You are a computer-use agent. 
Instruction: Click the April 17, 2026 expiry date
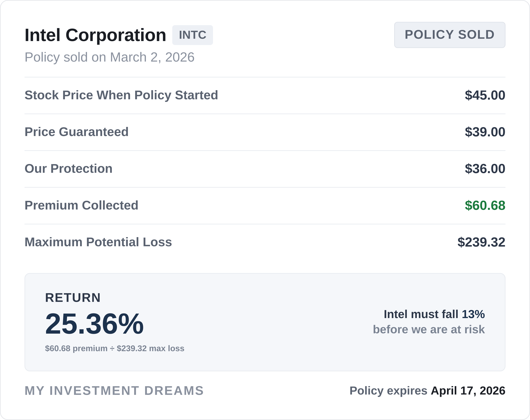pyautogui.click(x=468, y=391)
